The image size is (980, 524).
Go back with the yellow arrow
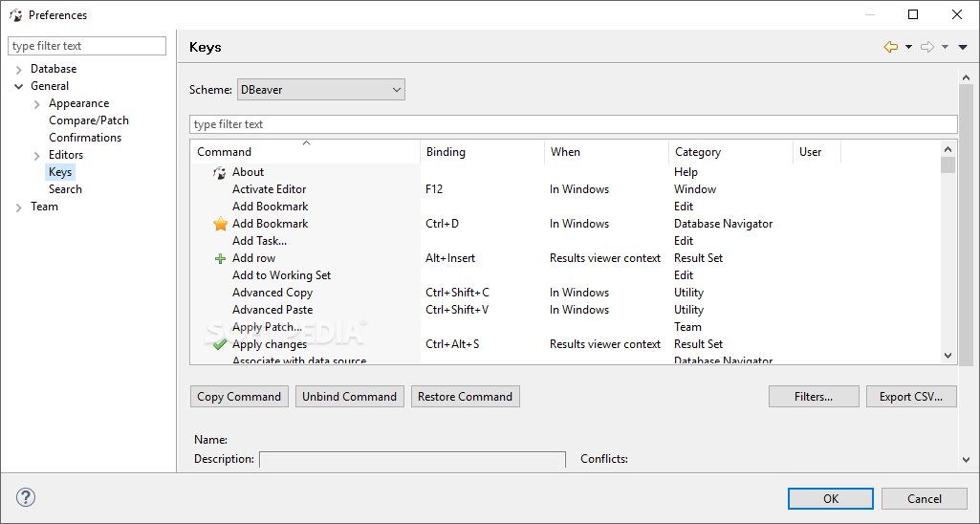click(x=891, y=47)
